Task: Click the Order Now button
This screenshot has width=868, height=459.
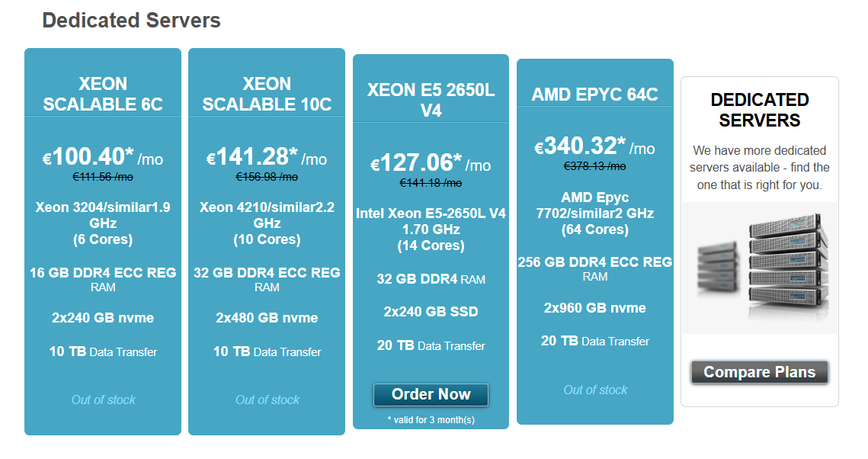Action: click(431, 395)
